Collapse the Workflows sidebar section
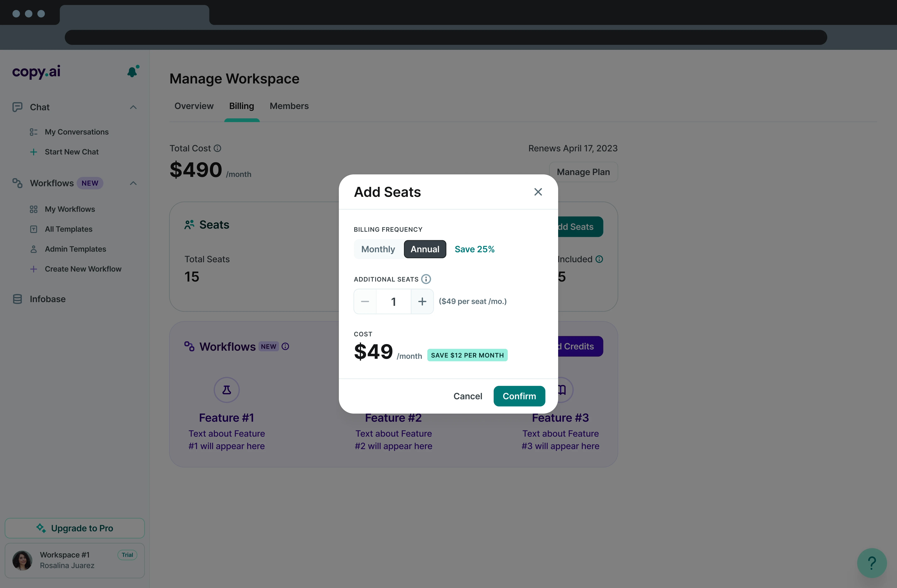The height and width of the screenshot is (588, 897). tap(133, 183)
